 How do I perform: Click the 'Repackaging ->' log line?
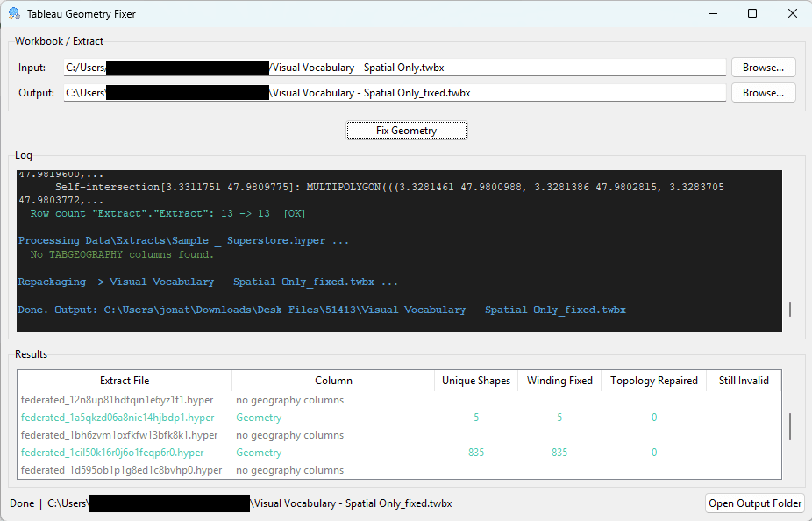pyautogui.click(x=208, y=282)
